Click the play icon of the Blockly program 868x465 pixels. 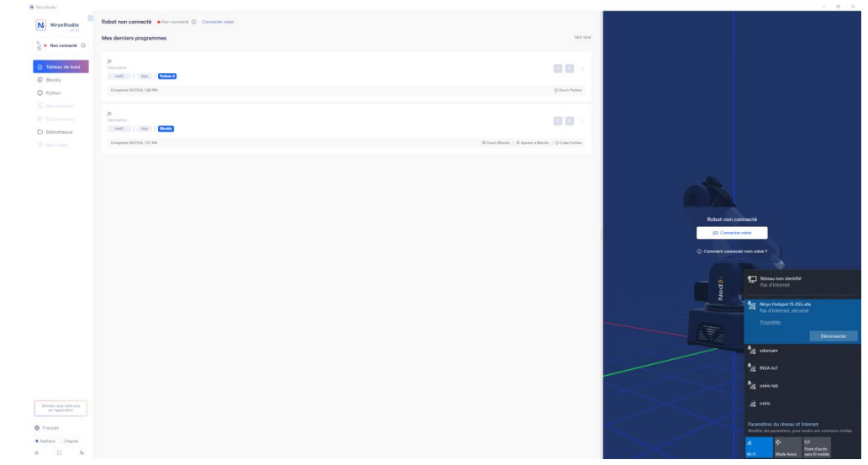[570, 121]
